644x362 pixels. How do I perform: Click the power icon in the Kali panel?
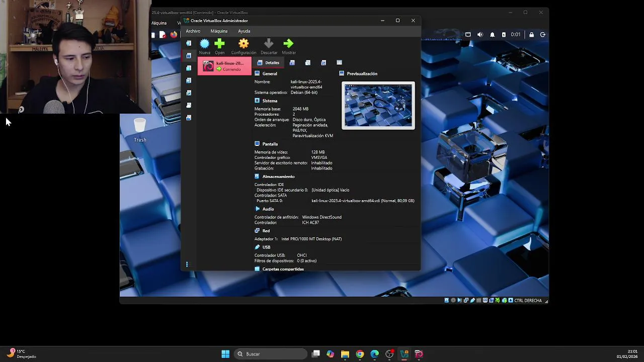pyautogui.click(x=543, y=35)
